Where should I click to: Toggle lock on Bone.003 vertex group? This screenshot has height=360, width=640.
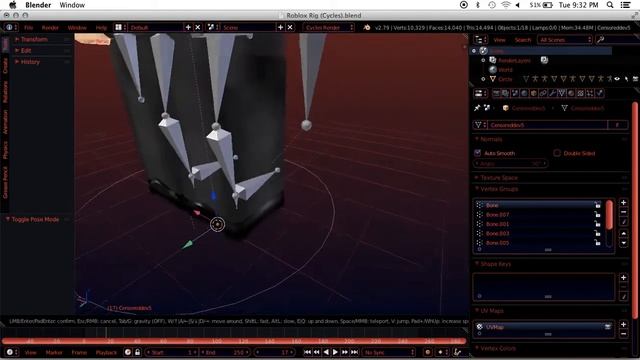tap(598, 233)
